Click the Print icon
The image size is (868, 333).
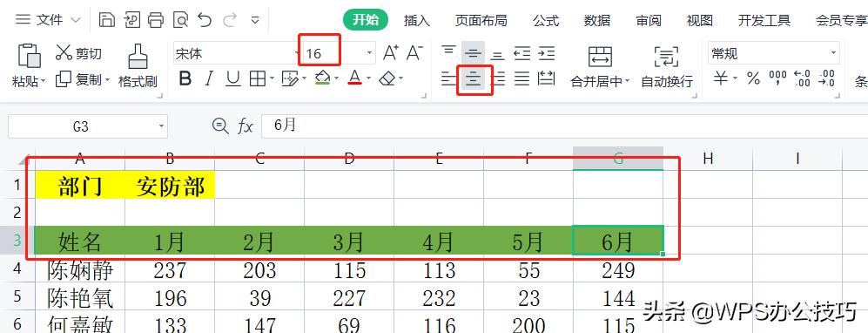point(156,21)
